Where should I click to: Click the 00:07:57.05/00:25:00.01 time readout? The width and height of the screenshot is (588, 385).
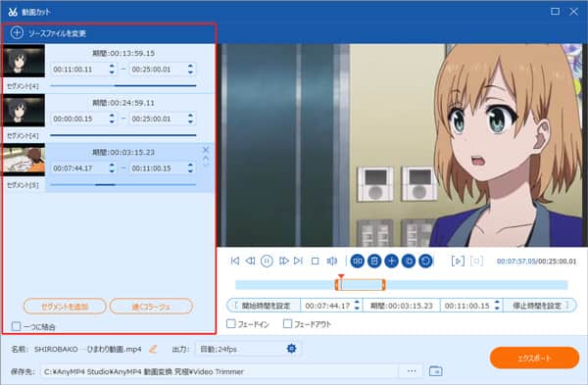[536, 261]
